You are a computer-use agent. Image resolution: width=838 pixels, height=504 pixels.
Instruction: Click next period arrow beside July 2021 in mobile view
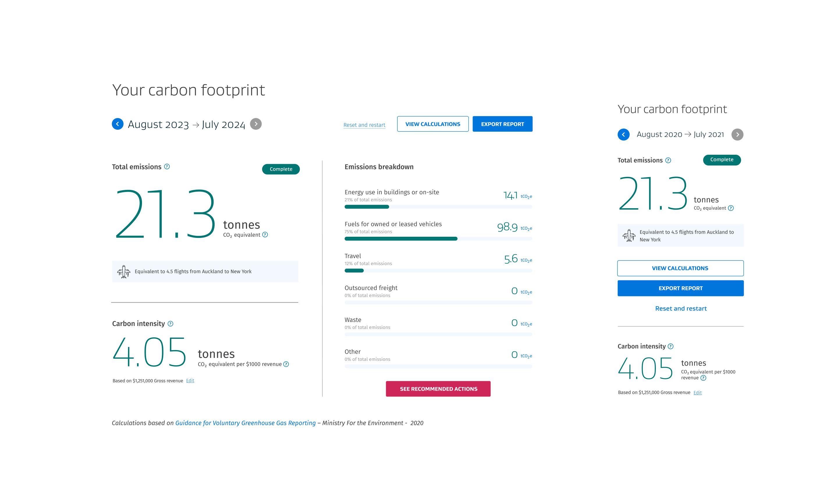(x=737, y=134)
